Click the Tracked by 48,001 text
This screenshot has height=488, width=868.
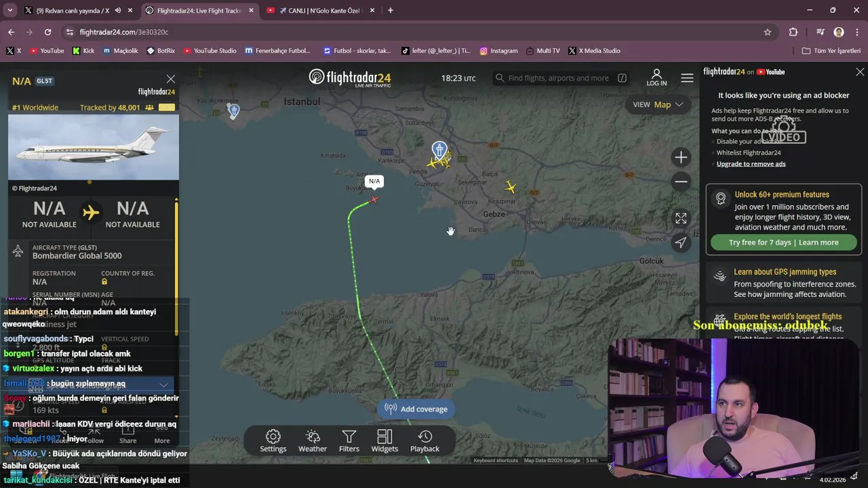coord(110,107)
